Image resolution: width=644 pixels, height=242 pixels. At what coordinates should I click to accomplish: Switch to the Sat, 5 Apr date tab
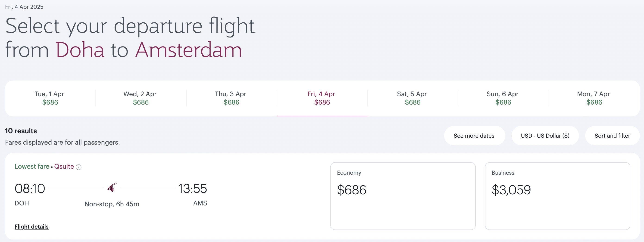(x=413, y=98)
